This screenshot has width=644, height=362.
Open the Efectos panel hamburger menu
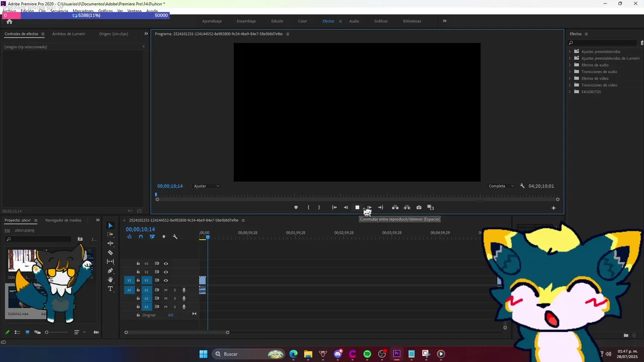586,34
